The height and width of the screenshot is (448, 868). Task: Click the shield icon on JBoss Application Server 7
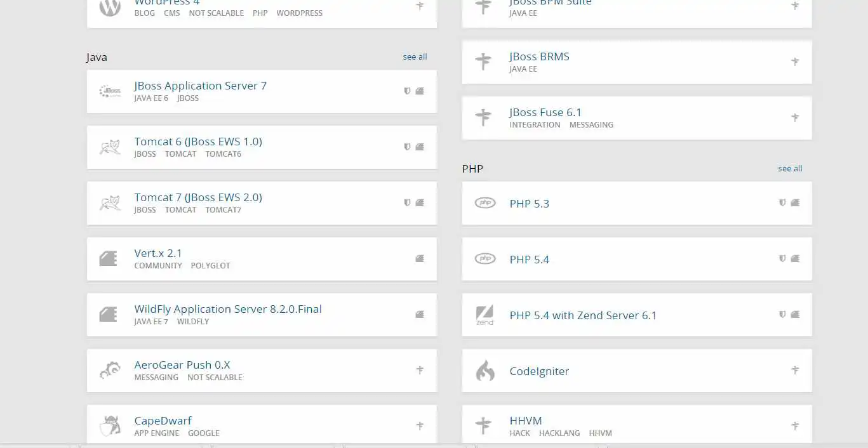pos(408,91)
